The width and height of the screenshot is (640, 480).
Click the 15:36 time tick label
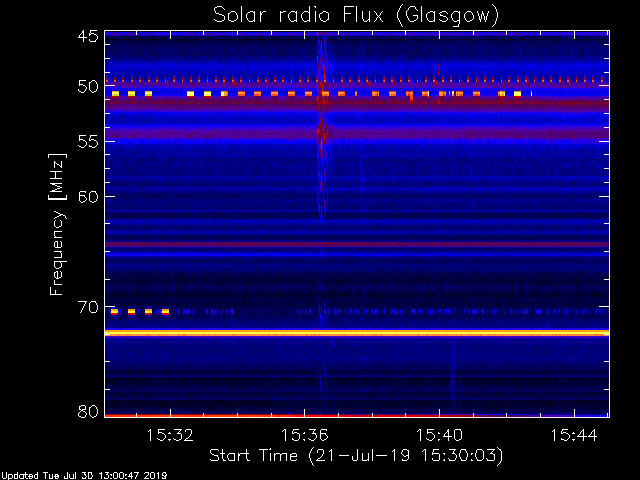304,436
